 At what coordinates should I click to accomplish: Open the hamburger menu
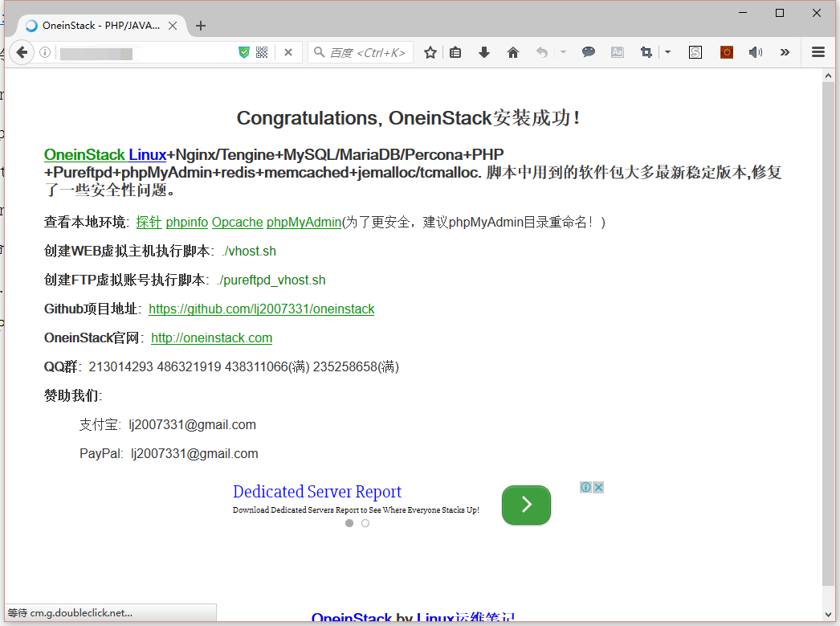(x=818, y=52)
